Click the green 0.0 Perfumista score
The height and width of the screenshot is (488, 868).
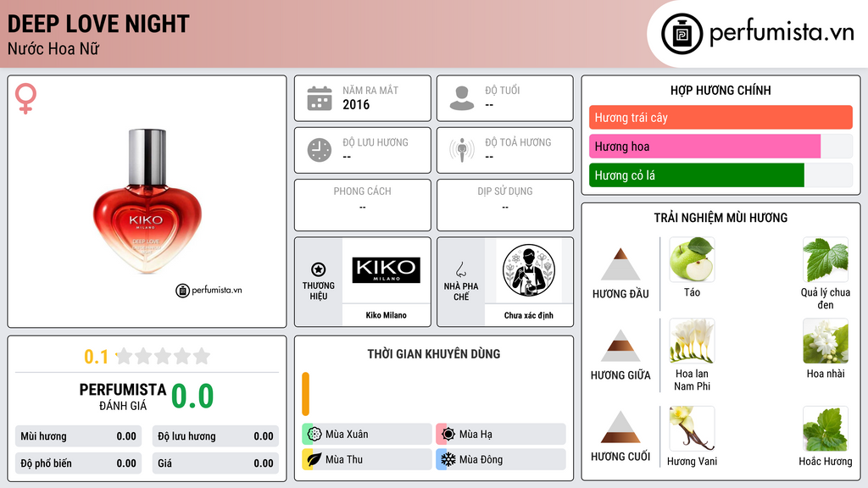(x=192, y=396)
